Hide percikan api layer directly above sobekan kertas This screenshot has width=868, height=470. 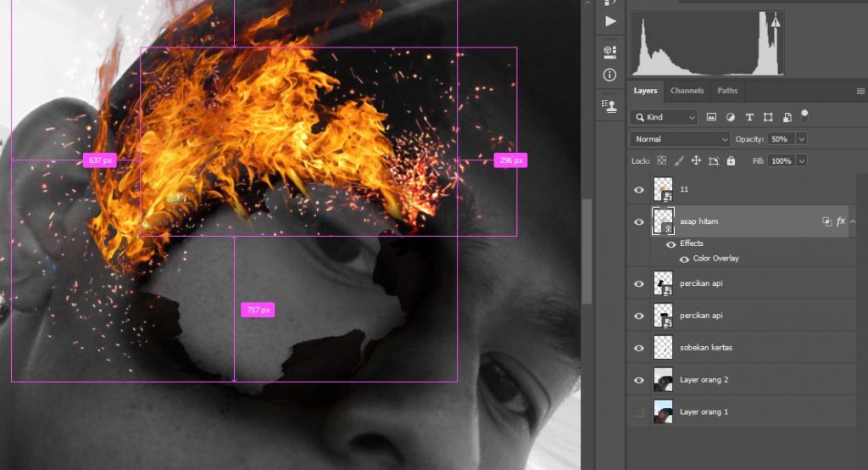click(x=639, y=316)
